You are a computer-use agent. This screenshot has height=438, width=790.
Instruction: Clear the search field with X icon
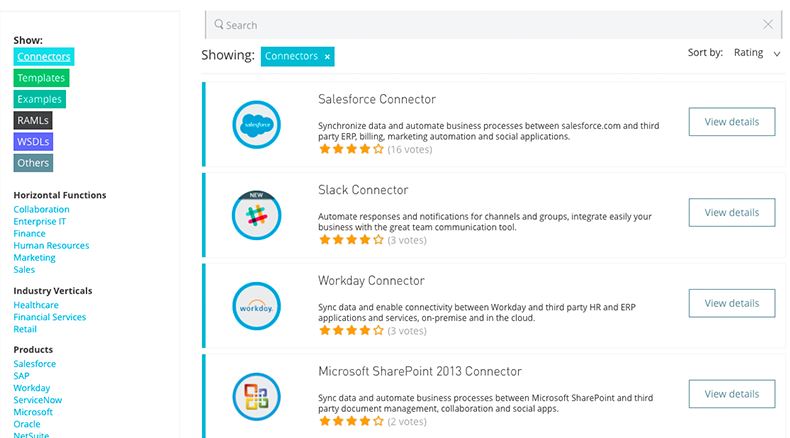click(x=768, y=25)
